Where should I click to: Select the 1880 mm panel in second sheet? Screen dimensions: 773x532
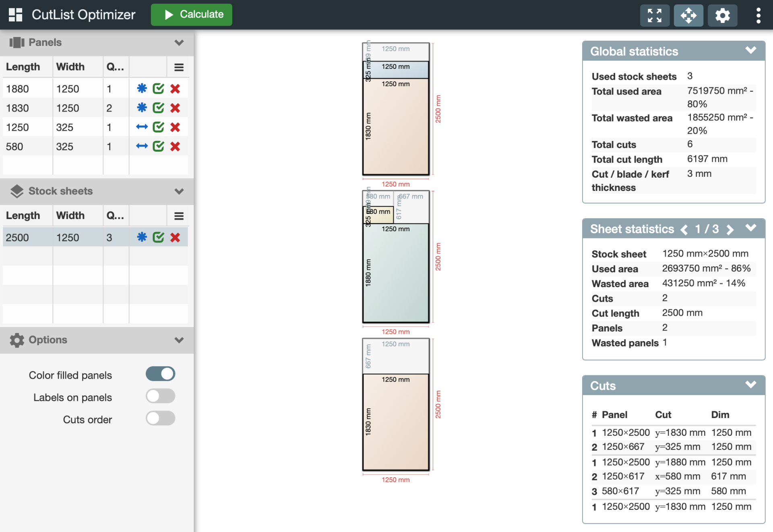(396, 274)
